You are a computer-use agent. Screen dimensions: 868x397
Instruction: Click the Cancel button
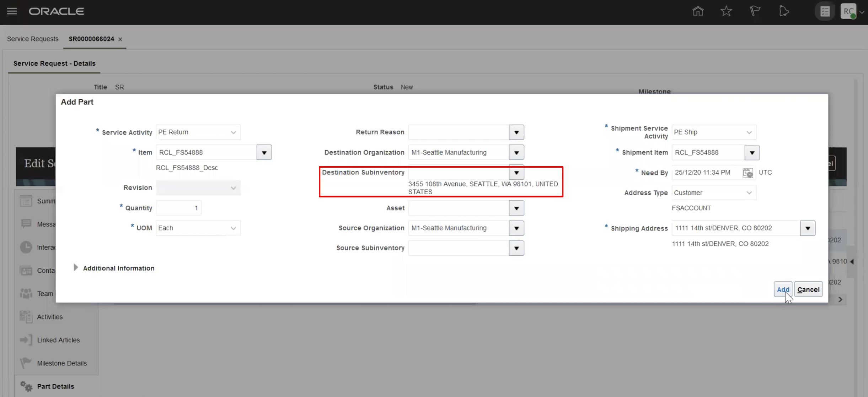pos(808,289)
